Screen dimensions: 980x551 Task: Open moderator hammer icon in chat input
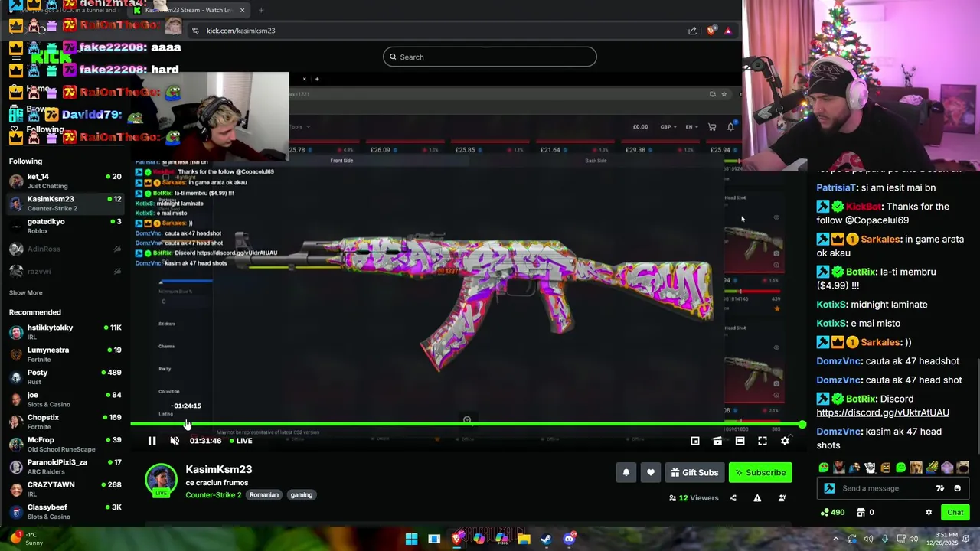pyautogui.click(x=829, y=488)
